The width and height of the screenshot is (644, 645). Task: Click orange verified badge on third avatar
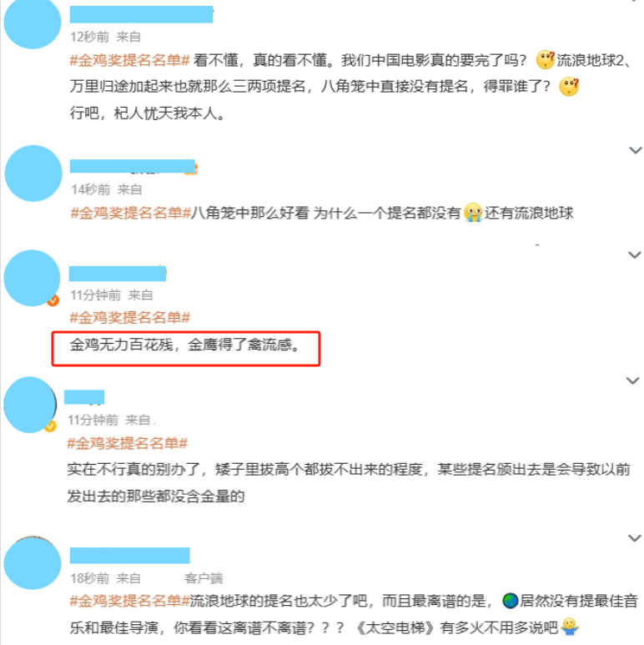(x=53, y=300)
